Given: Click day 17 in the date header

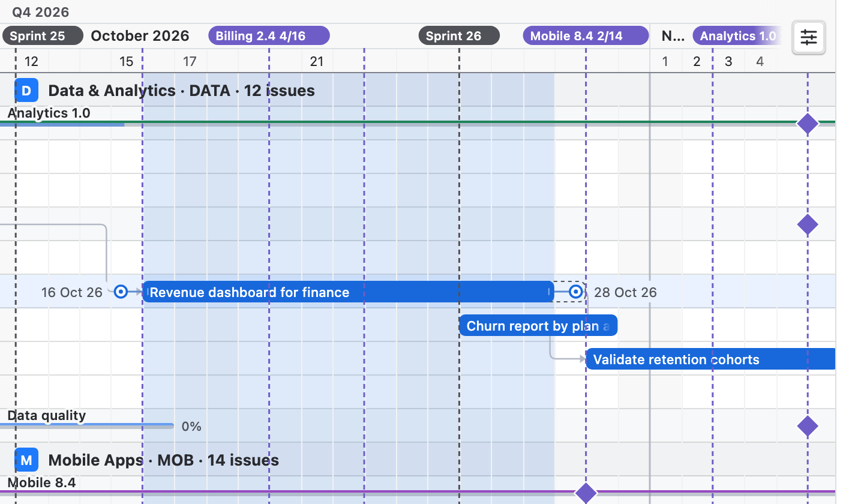Looking at the screenshot, I should pyautogui.click(x=190, y=61).
